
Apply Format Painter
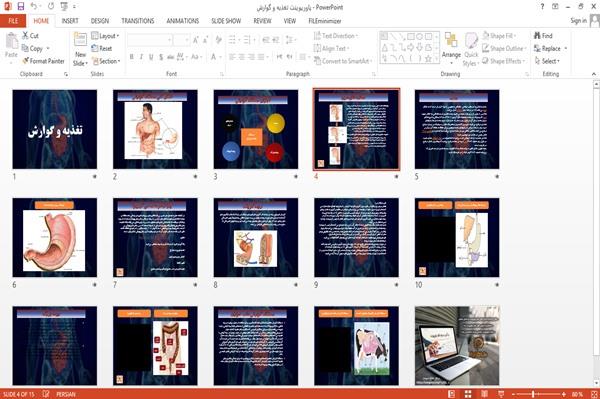[x=43, y=61]
